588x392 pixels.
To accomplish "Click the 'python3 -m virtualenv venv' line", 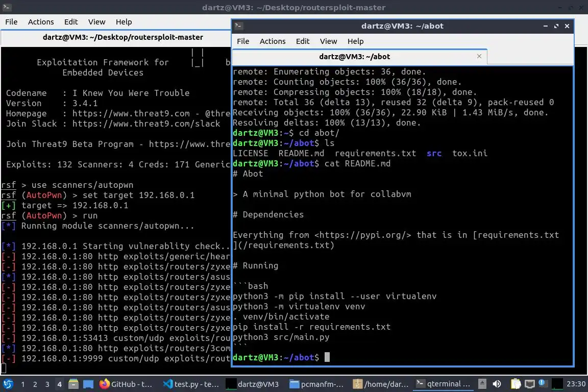I will (299, 306).
